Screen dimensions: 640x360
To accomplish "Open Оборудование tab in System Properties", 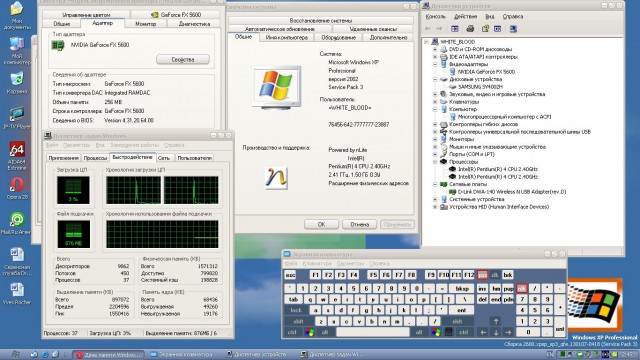I will 338,38.
